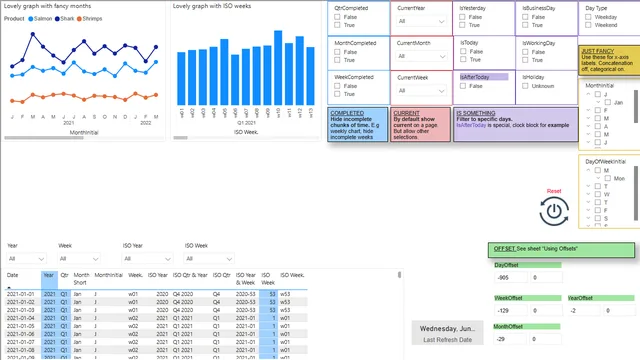
Task: Expand the F node in MonthInitial
Action: 588,110
